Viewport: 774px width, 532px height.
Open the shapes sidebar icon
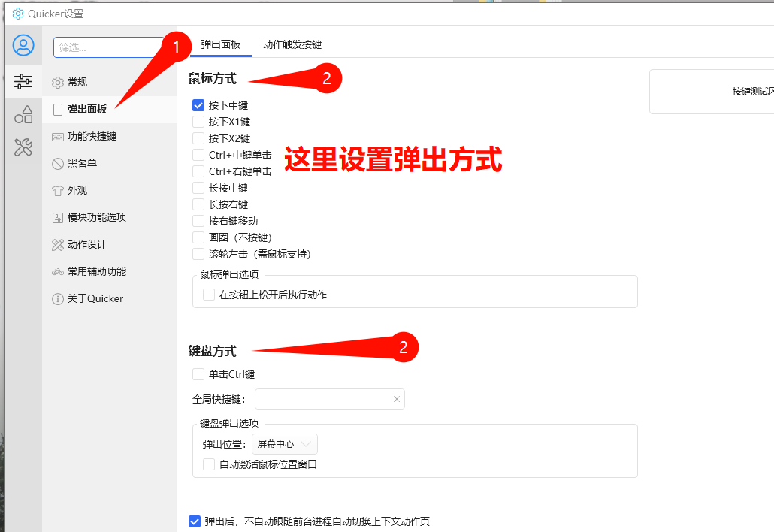(x=23, y=114)
